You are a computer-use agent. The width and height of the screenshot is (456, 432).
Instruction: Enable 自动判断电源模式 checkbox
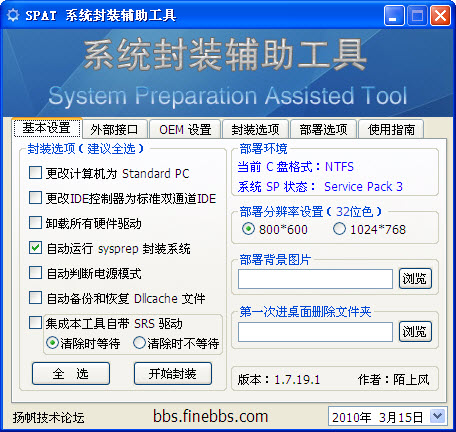[x=35, y=273]
